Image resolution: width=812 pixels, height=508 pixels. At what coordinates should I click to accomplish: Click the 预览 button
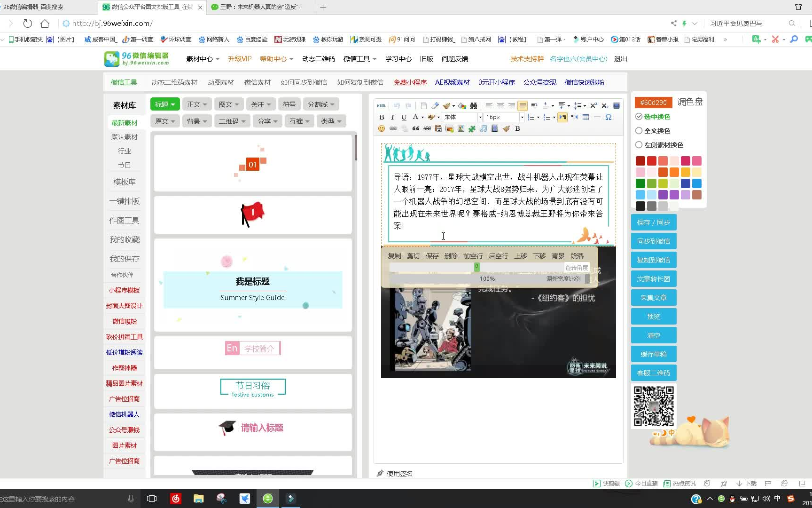[x=654, y=317]
